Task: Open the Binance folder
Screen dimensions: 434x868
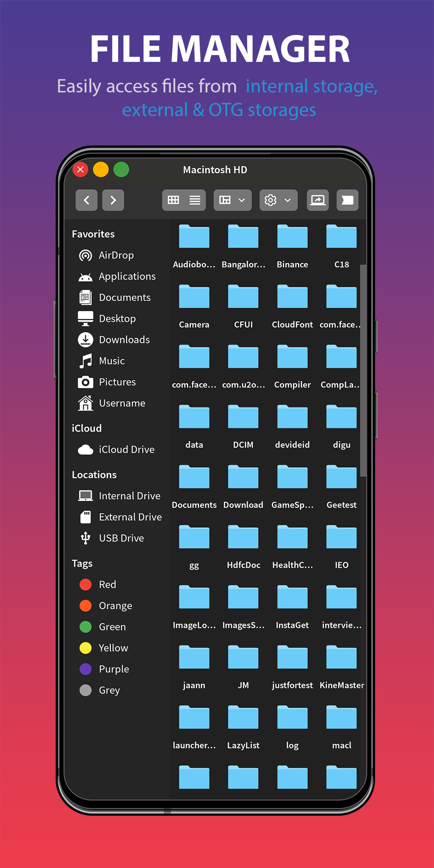Action: point(293,246)
